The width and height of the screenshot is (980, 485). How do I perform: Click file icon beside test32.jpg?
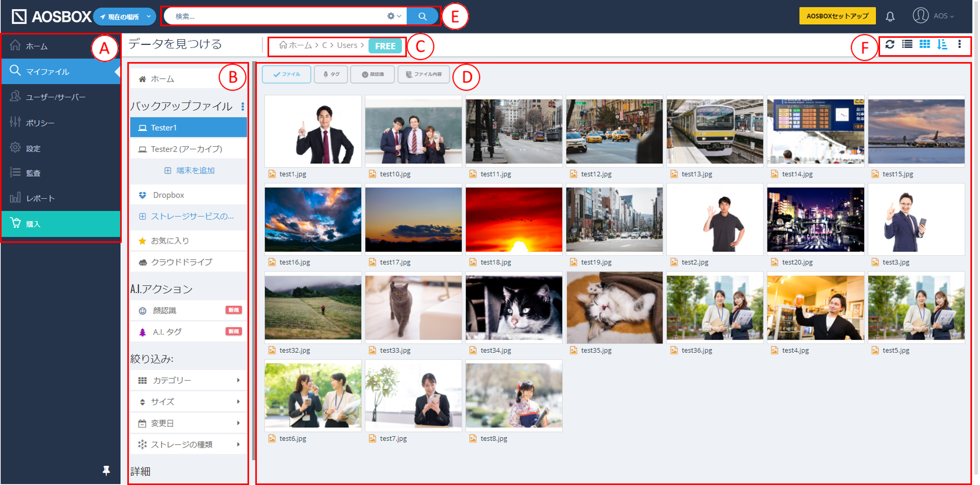coord(272,350)
